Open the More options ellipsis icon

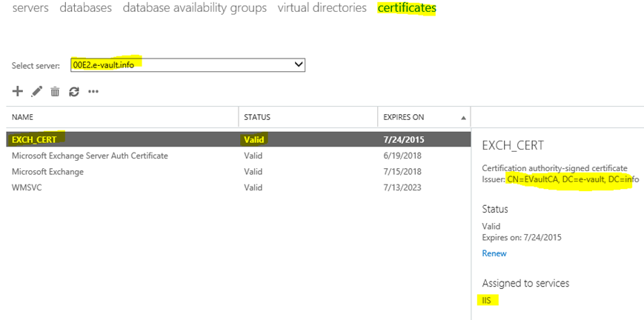(93, 92)
